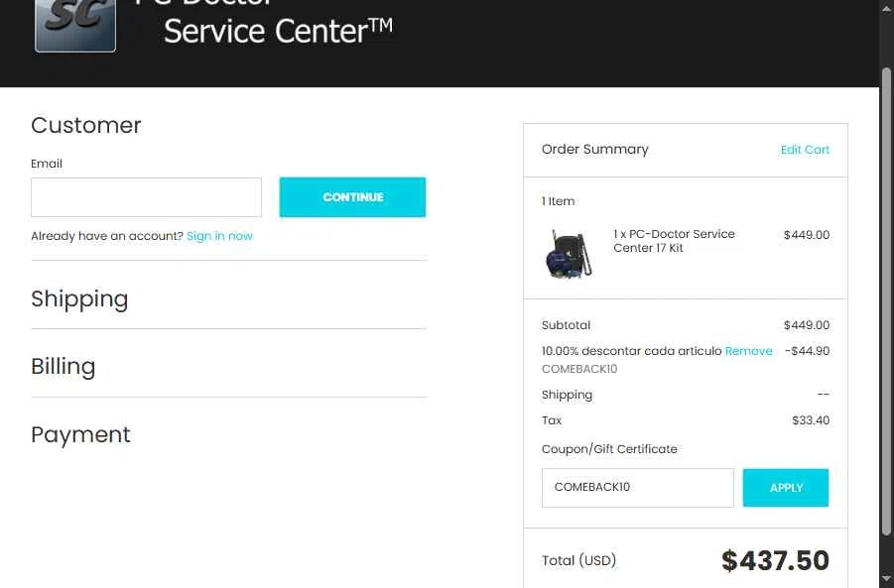Click the Shipping label in order summary

pyautogui.click(x=568, y=395)
